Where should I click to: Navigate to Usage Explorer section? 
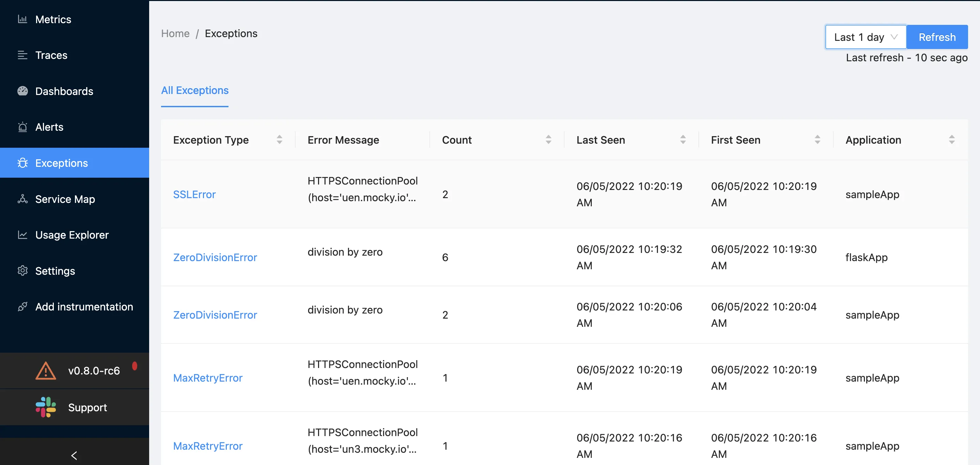(x=73, y=235)
